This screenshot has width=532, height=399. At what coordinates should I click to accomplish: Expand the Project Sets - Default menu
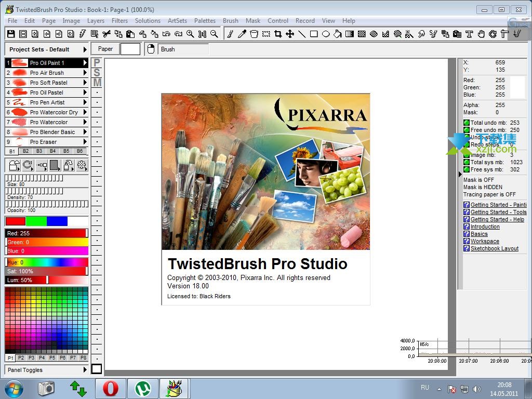click(85, 49)
